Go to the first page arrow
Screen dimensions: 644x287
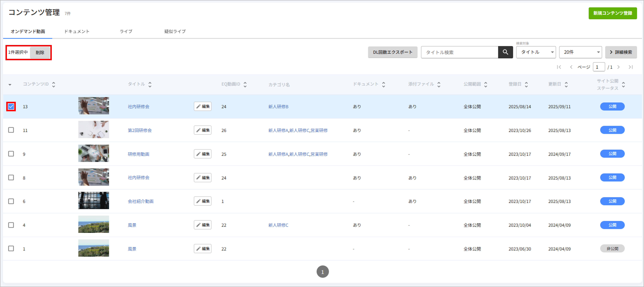click(559, 67)
